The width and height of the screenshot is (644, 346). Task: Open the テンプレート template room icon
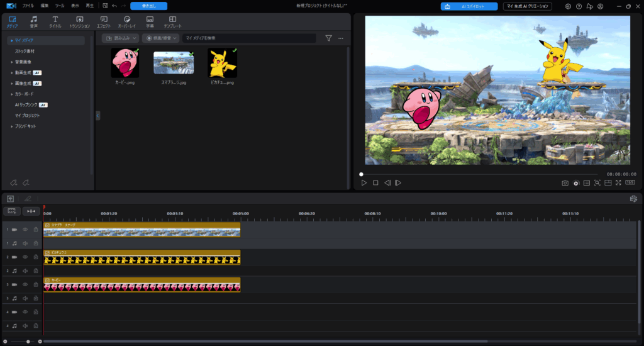[x=172, y=22]
